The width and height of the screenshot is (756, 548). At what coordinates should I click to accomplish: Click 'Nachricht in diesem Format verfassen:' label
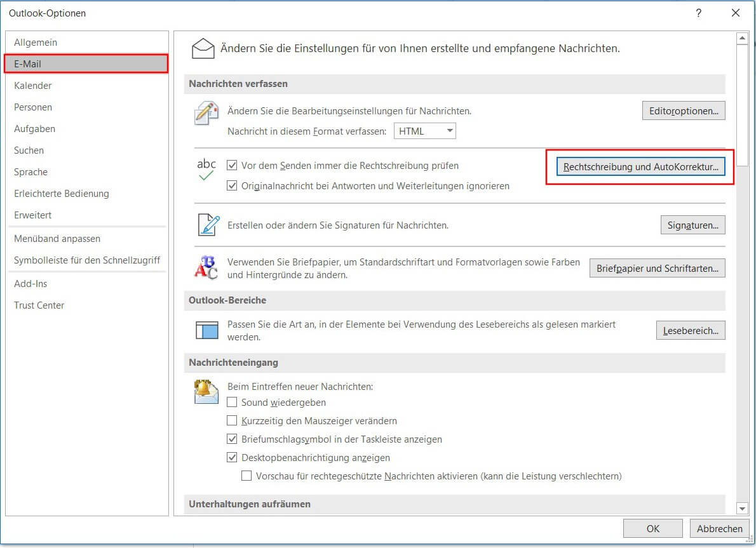(307, 131)
